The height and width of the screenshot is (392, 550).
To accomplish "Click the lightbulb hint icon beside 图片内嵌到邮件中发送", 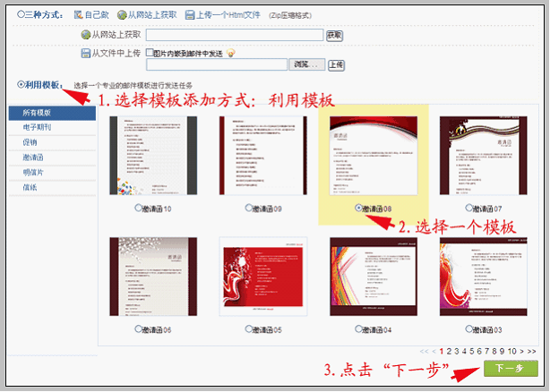I will 231,53.
